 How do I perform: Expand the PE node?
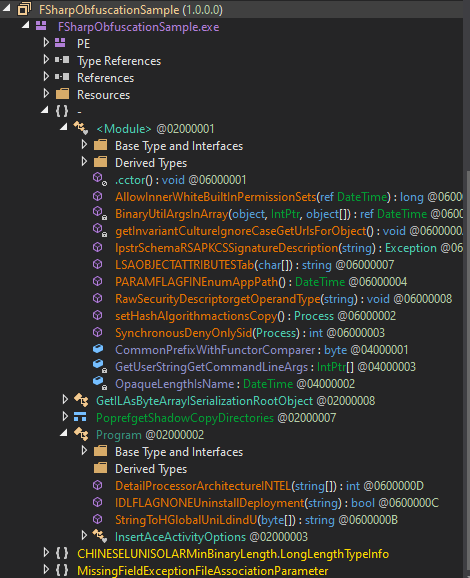pyautogui.click(x=46, y=42)
